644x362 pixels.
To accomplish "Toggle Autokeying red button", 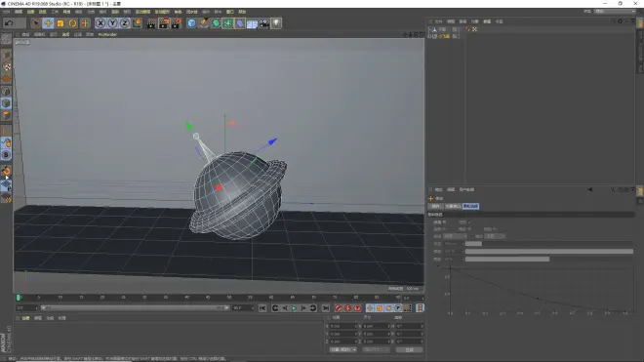I will (347, 308).
